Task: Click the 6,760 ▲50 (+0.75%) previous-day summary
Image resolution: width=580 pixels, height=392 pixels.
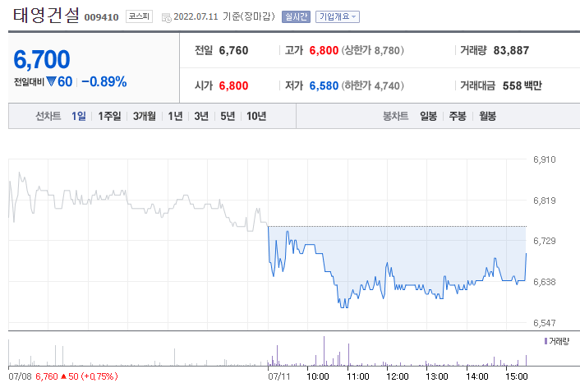Action: (x=76, y=376)
